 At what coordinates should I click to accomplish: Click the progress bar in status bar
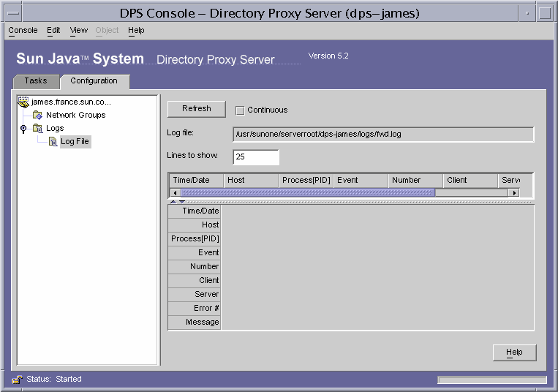(x=491, y=380)
